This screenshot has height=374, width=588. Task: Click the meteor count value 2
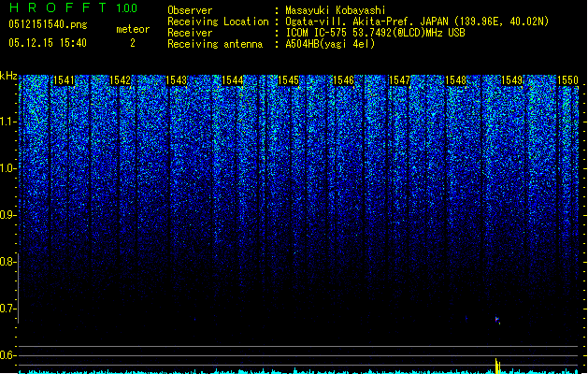click(x=133, y=43)
